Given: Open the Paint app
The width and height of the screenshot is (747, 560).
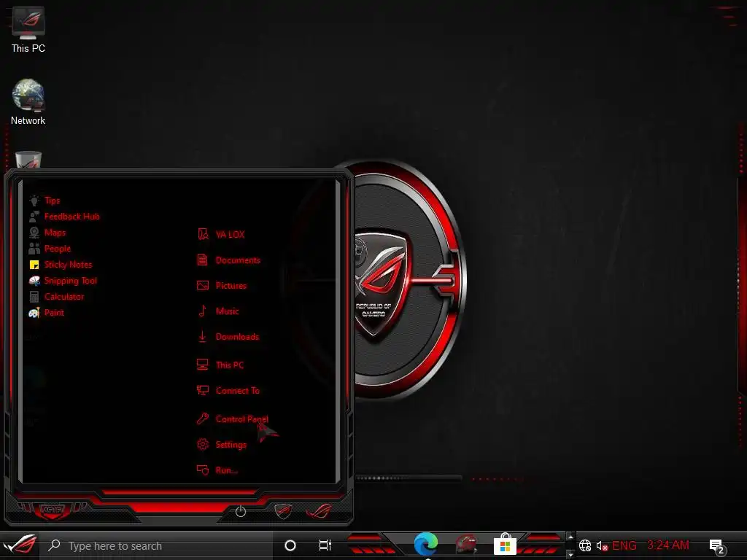Looking at the screenshot, I should pyautogui.click(x=46, y=313).
